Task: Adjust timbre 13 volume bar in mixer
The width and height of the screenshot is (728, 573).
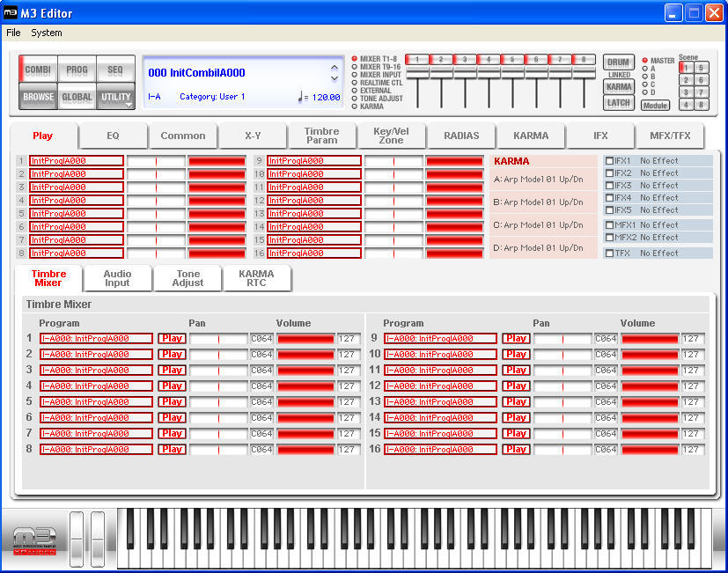Action: [650, 401]
